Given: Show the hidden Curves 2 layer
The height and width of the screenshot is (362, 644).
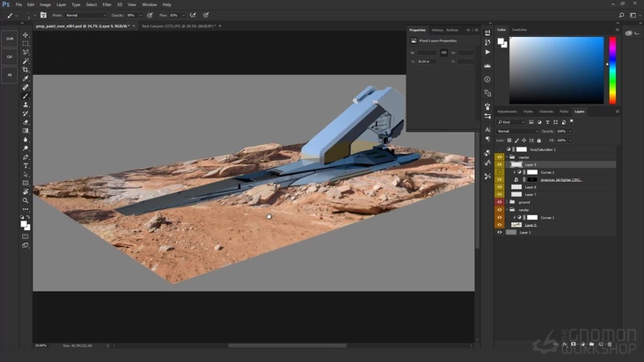Looking at the screenshot, I should 500,172.
